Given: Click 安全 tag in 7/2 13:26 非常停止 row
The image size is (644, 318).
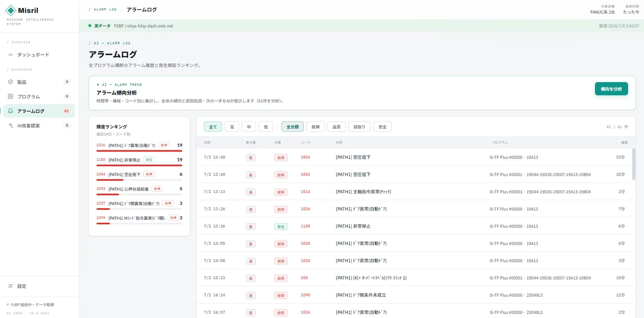Looking at the screenshot, I should pos(281,227).
